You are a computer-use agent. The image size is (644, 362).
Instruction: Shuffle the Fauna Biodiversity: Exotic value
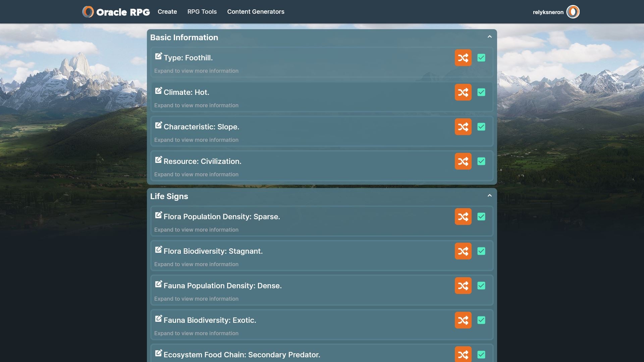[x=463, y=320]
